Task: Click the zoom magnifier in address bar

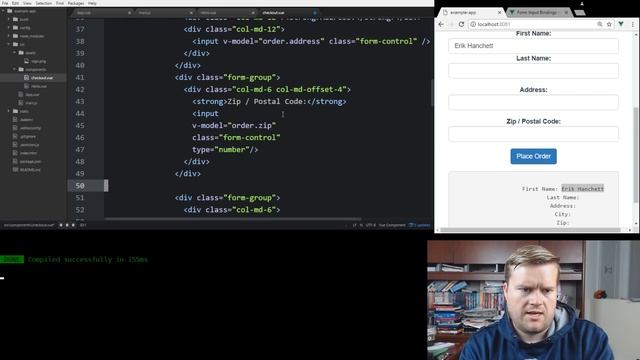Action: click(600, 24)
